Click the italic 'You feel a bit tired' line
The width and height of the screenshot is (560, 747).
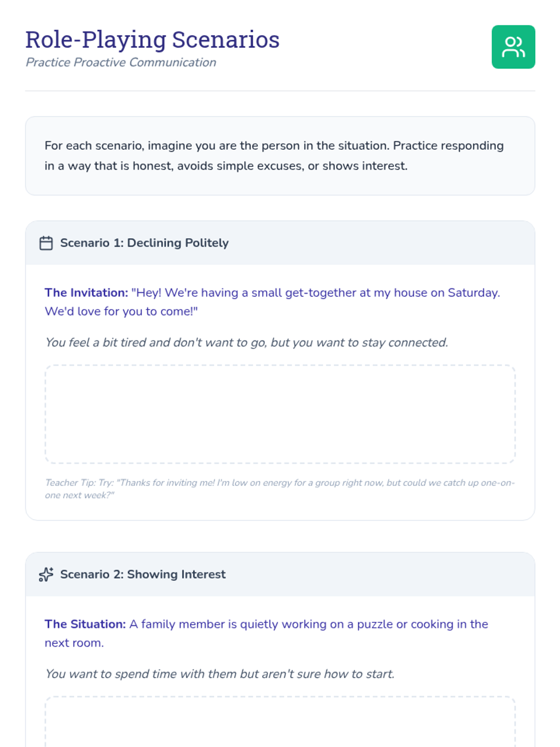[246, 343]
